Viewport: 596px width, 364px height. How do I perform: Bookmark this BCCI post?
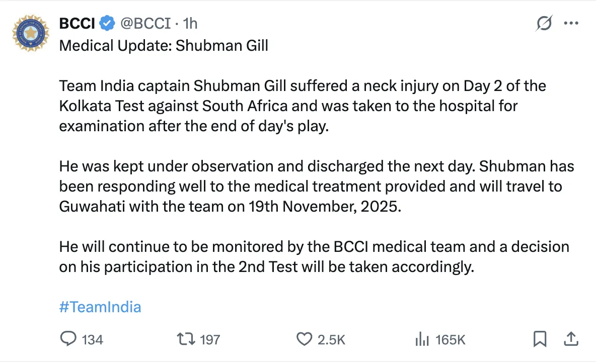click(540, 339)
